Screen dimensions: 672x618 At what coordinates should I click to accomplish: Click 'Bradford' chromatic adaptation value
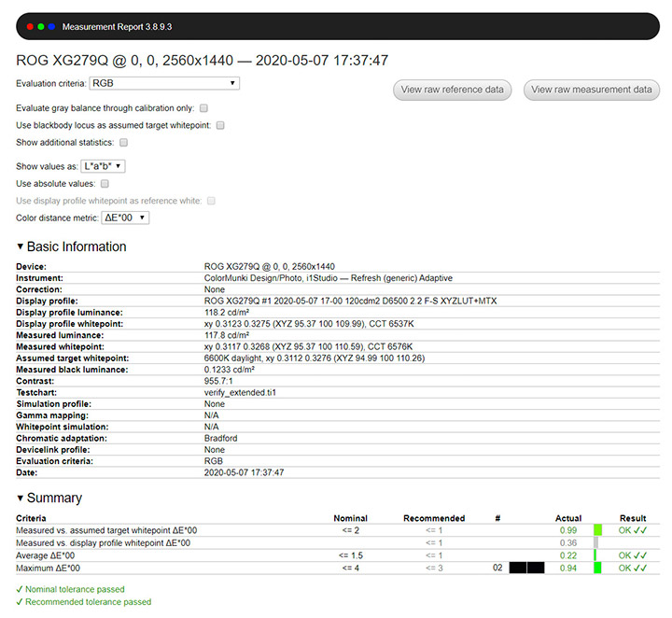click(220, 439)
